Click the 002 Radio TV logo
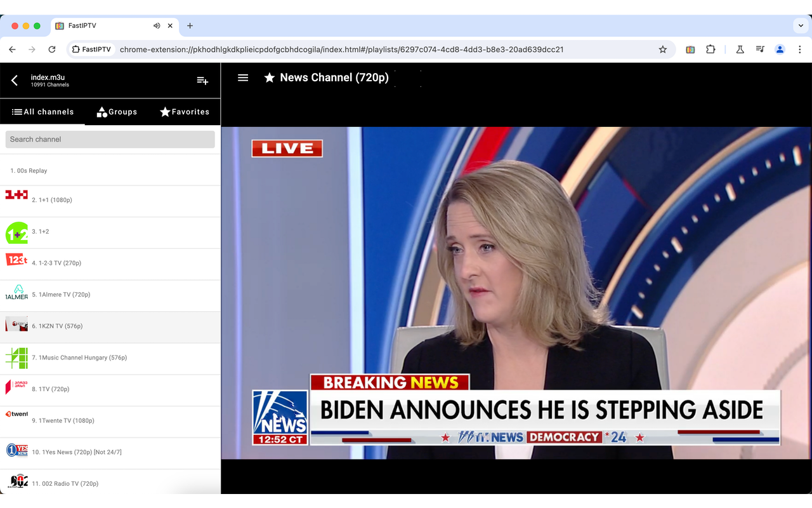 pyautogui.click(x=16, y=481)
